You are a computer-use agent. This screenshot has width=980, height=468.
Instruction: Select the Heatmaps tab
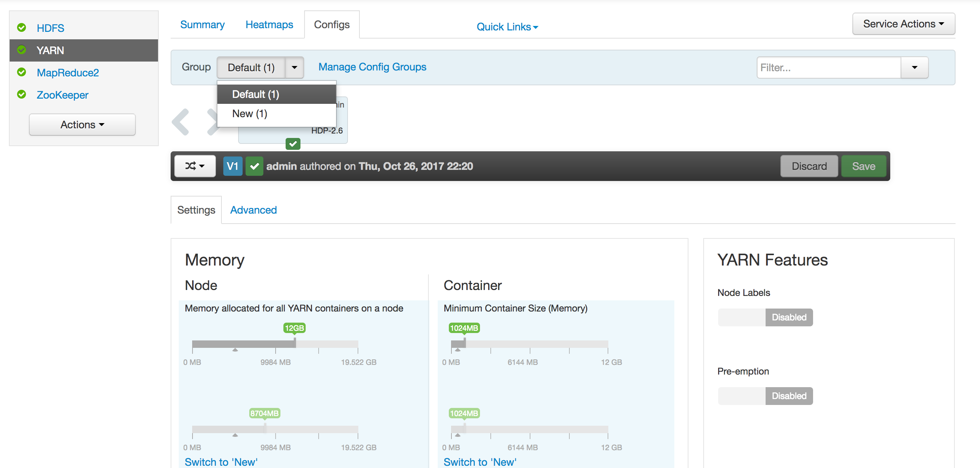(269, 24)
